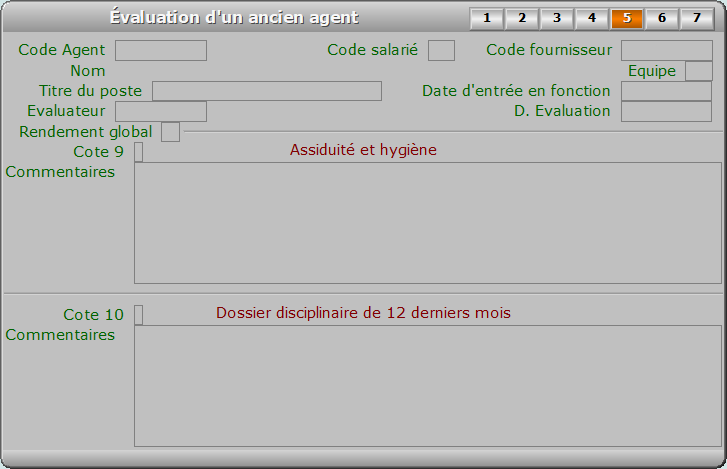Click the 'Code fournisseur' label
This screenshot has width=727, height=469.
click(x=549, y=50)
